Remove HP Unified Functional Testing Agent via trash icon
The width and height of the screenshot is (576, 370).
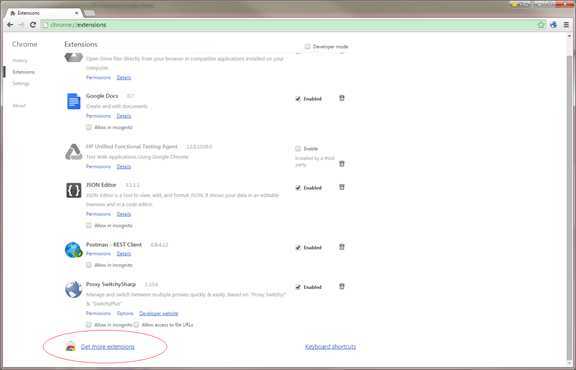[342, 164]
